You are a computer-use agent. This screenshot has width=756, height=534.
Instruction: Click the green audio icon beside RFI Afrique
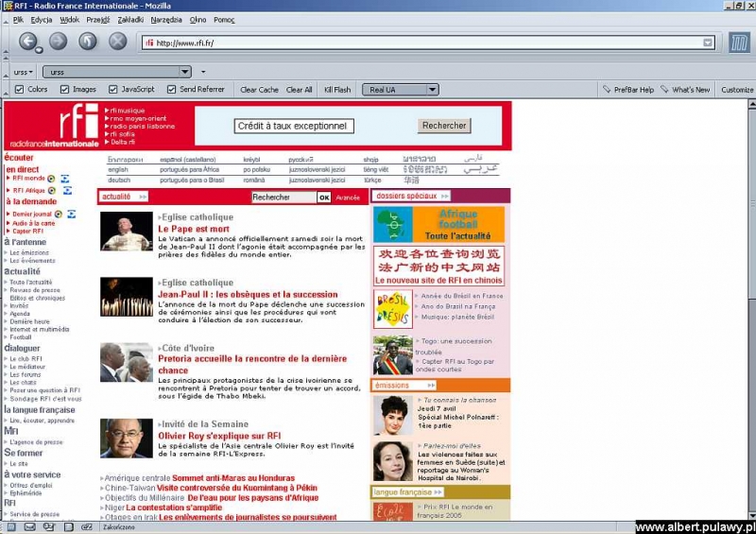click(x=52, y=191)
